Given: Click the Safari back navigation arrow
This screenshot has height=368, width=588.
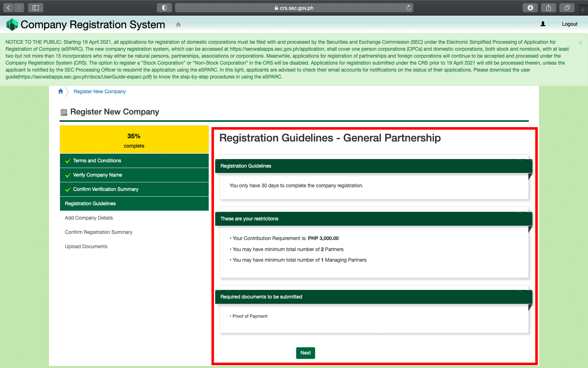Looking at the screenshot, I should (9, 8).
